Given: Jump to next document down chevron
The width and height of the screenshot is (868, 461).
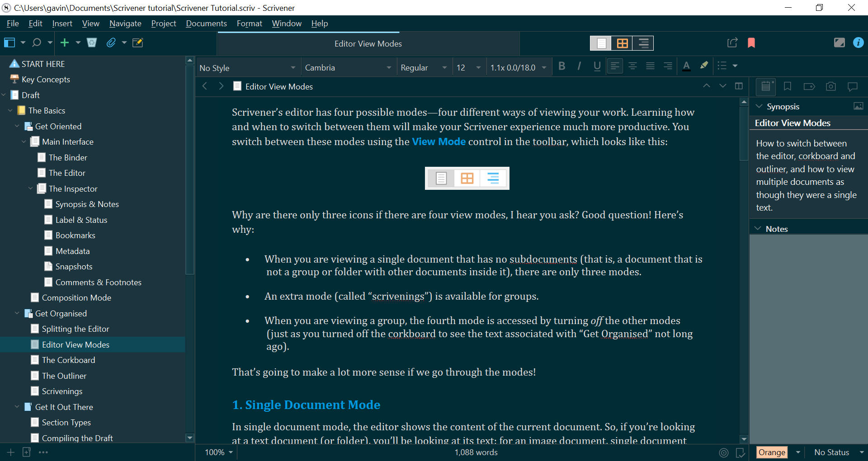Looking at the screenshot, I should [722, 86].
